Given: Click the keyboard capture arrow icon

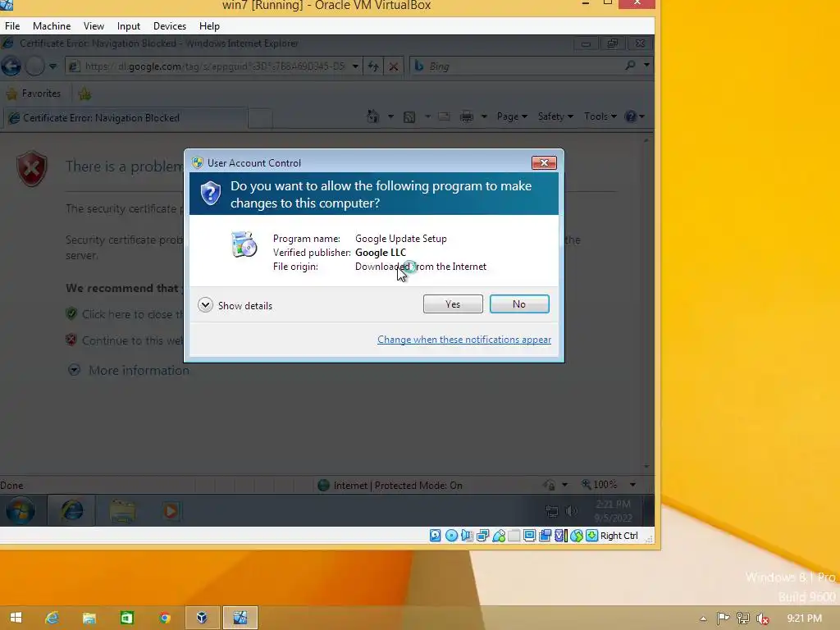Looking at the screenshot, I should (591, 535).
